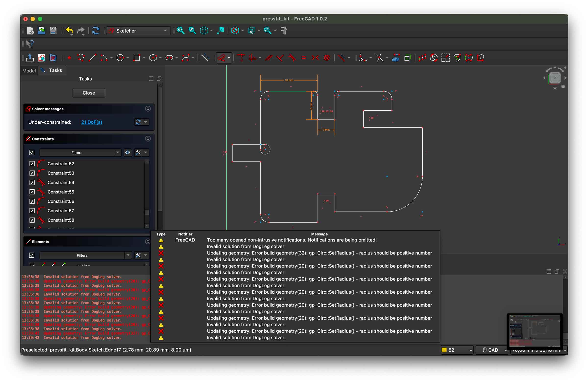This screenshot has height=382, width=588.
Task: Click the yellow notification count swatch
Action: coord(444,350)
